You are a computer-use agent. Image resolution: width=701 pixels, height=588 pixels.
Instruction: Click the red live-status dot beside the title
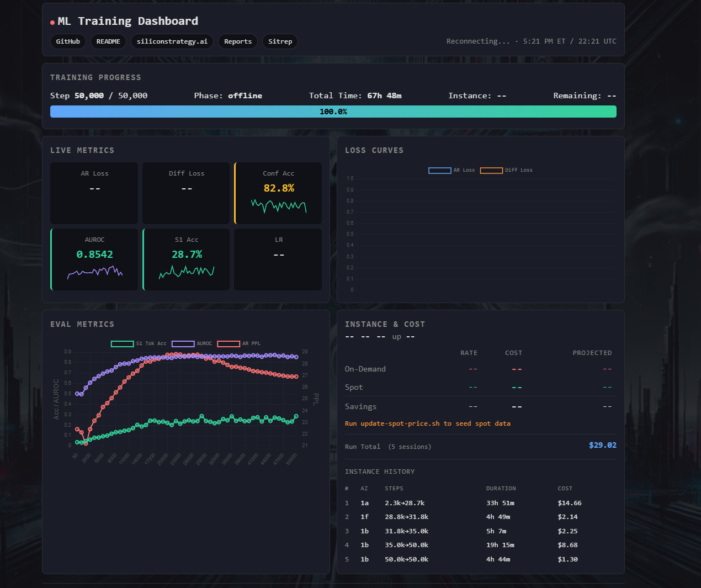pyautogui.click(x=52, y=21)
